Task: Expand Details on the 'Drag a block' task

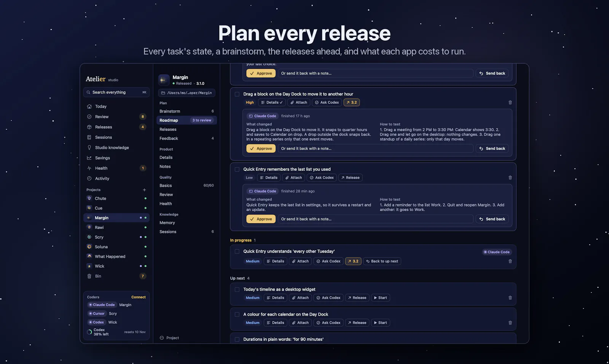Action: click(272, 102)
